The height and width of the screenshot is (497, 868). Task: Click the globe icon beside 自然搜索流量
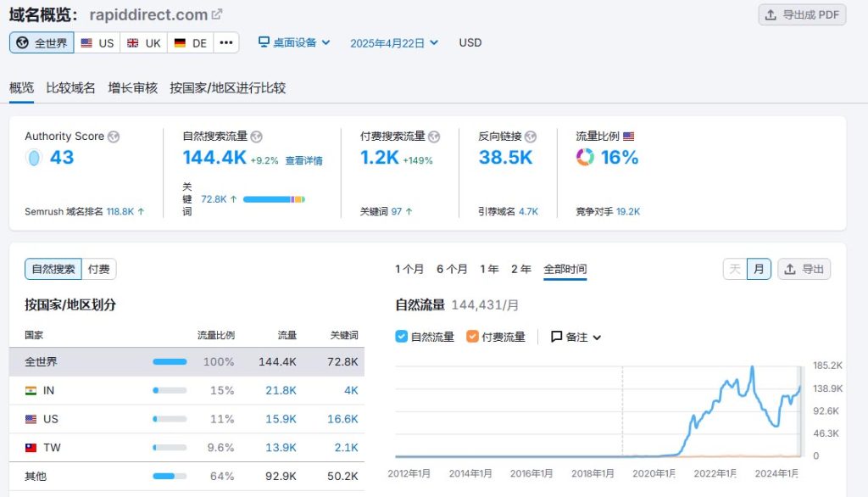coord(256,137)
